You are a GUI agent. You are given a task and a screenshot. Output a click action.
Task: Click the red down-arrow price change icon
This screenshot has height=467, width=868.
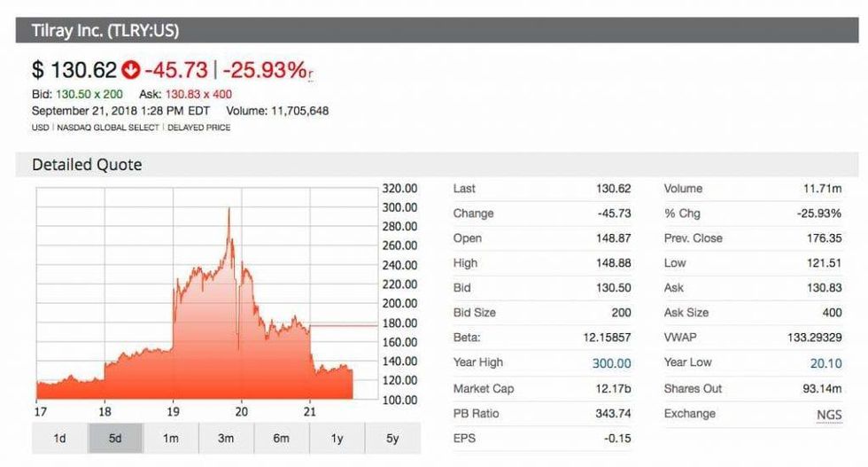(132, 69)
